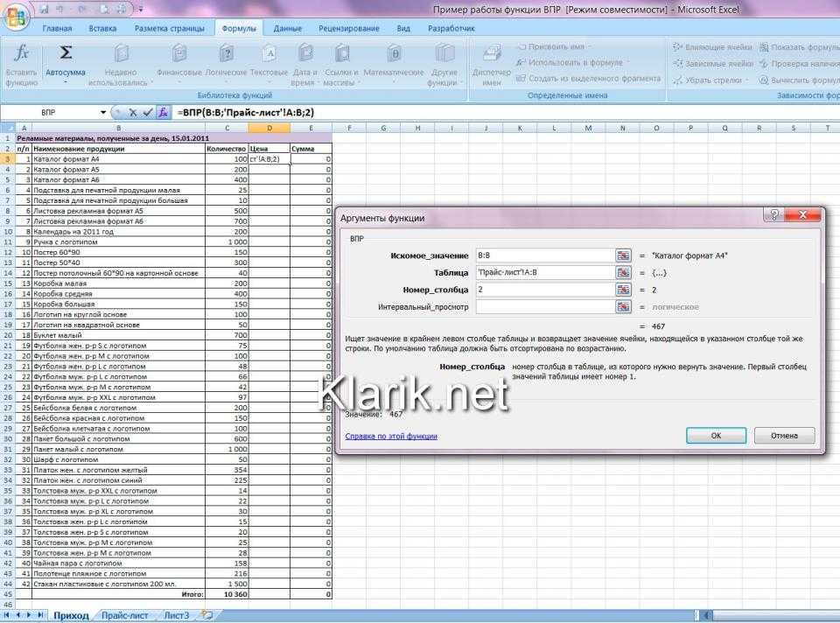
Task: Click the Office button orb
Action: click(x=16, y=17)
